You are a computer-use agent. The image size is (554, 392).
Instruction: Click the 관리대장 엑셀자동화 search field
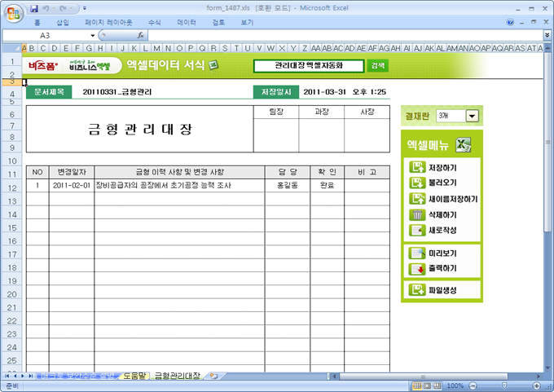click(x=309, y=66)
